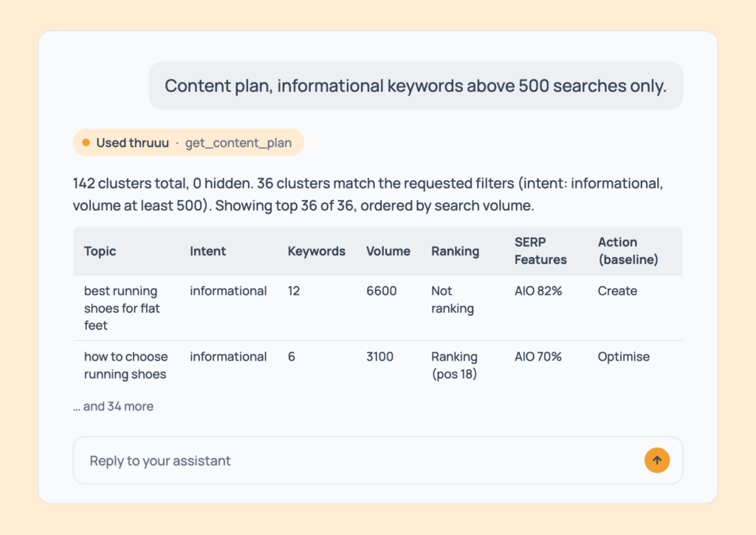Click the Keywords column header
756x535 pixels.
click(x=316, y=251)
